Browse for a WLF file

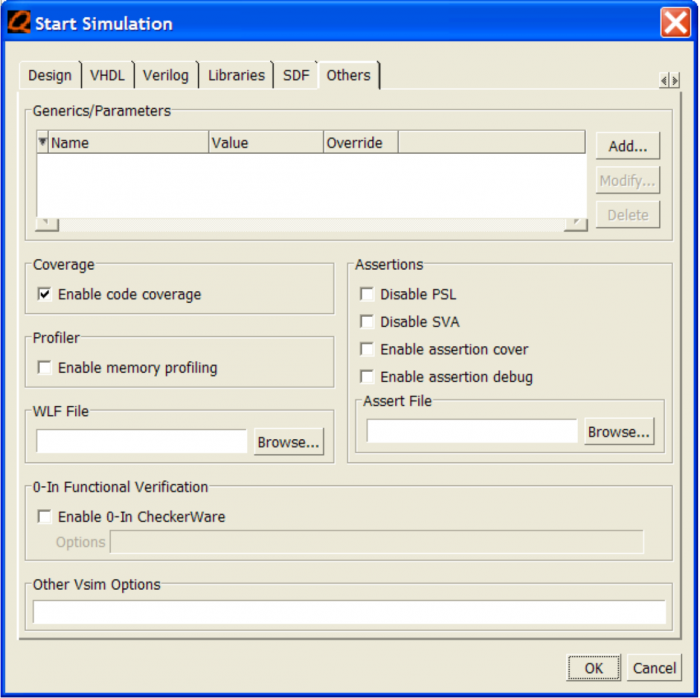point(288,442)
